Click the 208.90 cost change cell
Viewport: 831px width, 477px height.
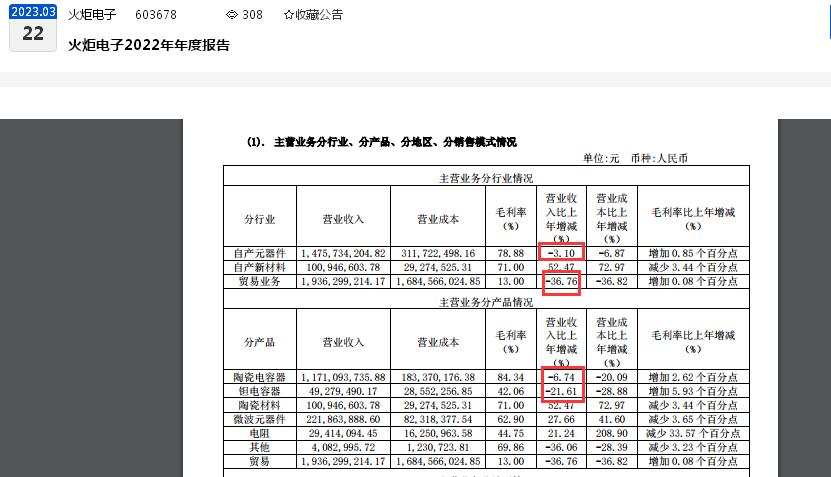click(612, 433)
